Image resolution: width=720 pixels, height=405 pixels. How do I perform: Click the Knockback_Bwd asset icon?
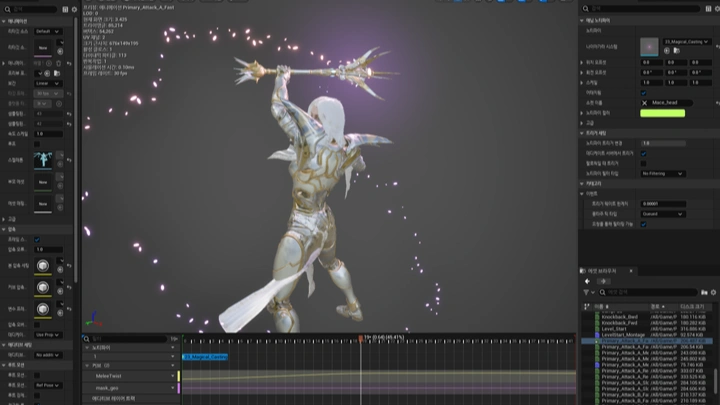click(597, 316)
